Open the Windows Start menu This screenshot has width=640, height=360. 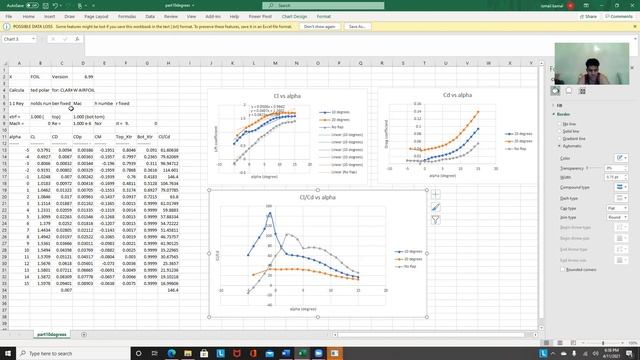[x=8, y=353]
